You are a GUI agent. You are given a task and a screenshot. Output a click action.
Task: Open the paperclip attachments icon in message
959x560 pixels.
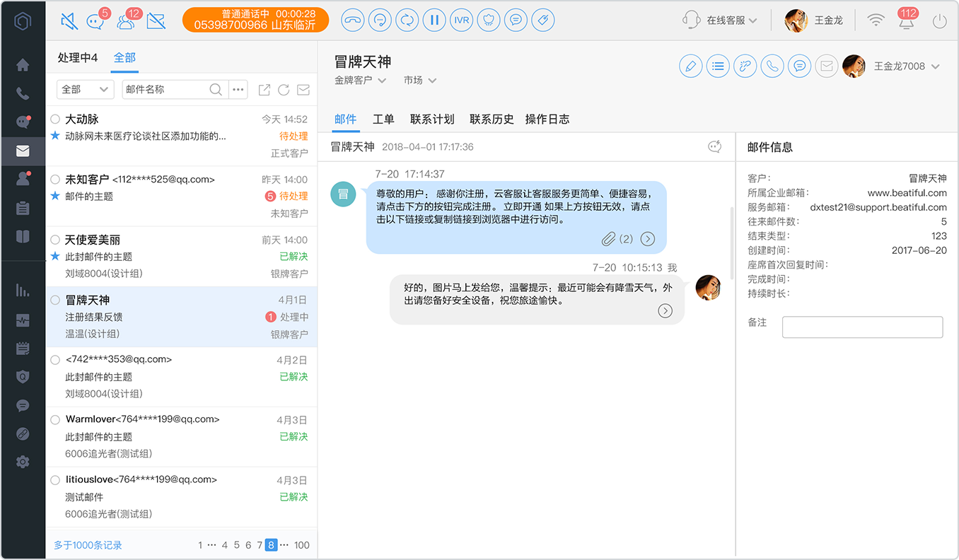[x=608, y=239]
